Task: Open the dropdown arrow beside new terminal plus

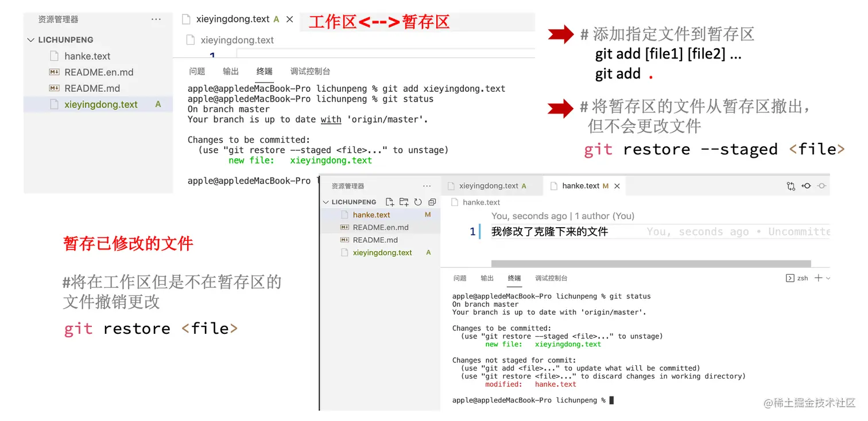Action: tap(828, 278)
